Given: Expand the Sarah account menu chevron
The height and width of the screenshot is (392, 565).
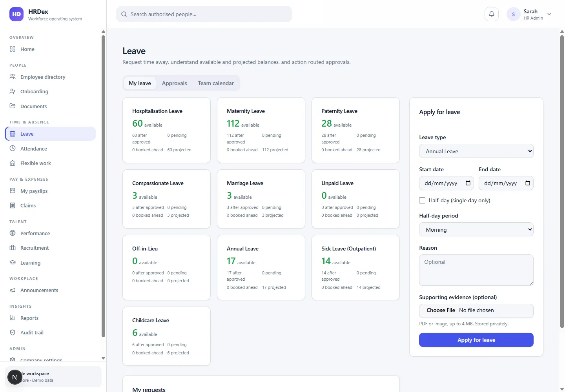Looking at the screenshot, I should pos(549,14).
